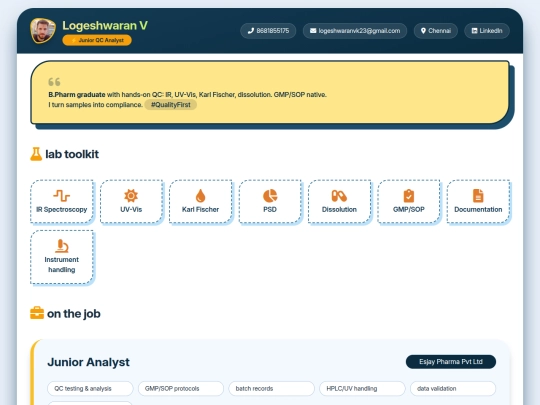540x405 pixels.
Task: Click the profile photo avatar
Action: [43, 31]
